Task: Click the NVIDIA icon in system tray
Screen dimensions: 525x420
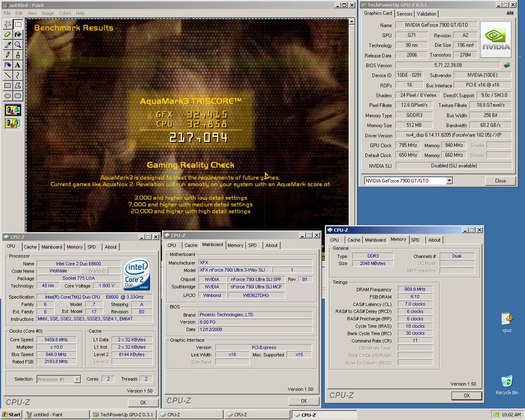Action: [496, 414]
